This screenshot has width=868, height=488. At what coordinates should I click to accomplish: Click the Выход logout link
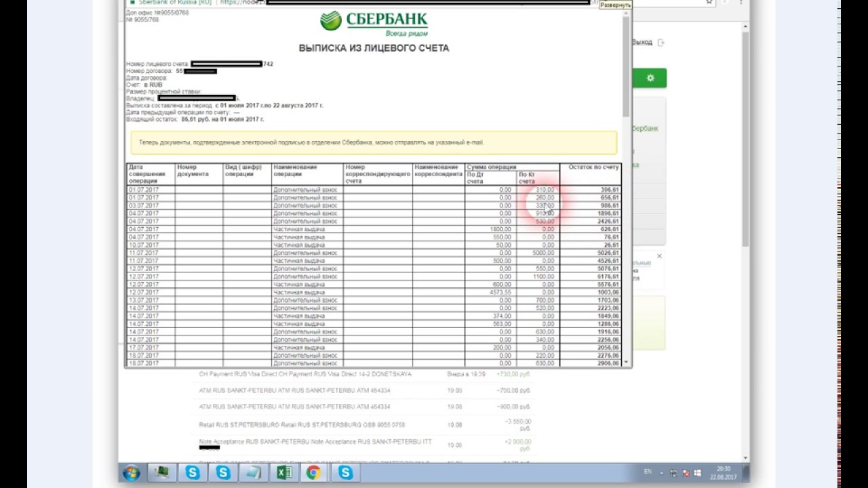click(x=642, y=42)
